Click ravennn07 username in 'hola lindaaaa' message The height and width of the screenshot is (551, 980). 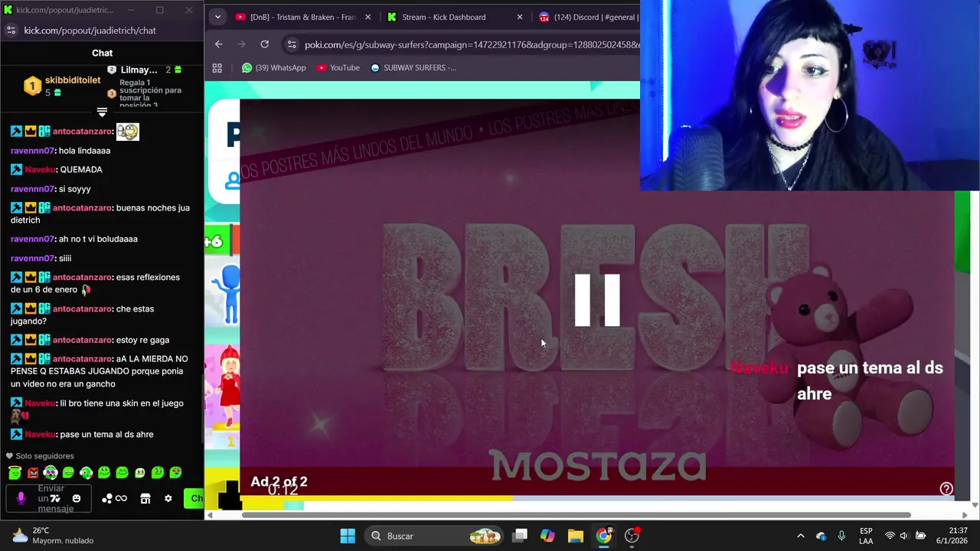coord(32,151)
